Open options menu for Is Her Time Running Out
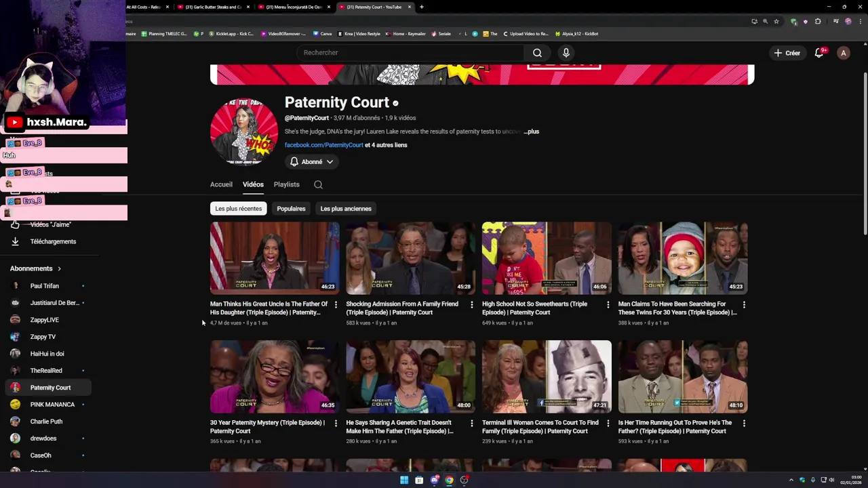The height and width of the screenshot is (488, 868). [x=744, y=424]
